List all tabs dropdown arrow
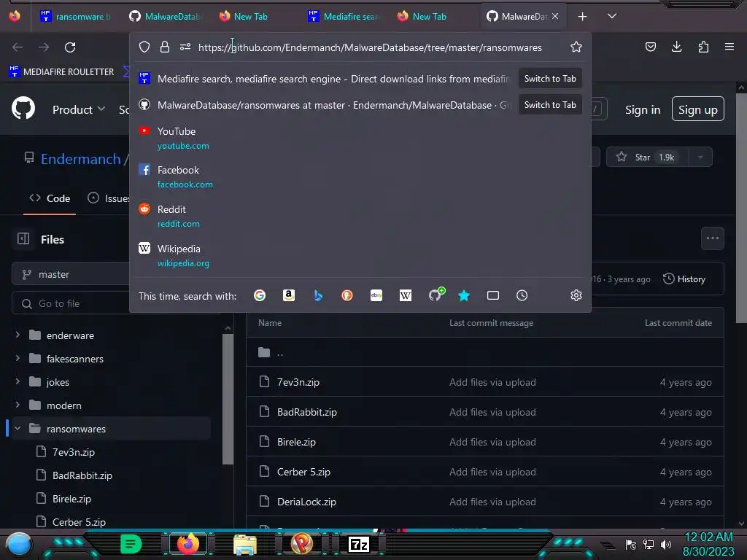This screenshot has width=747, height=560. [612, 16]
